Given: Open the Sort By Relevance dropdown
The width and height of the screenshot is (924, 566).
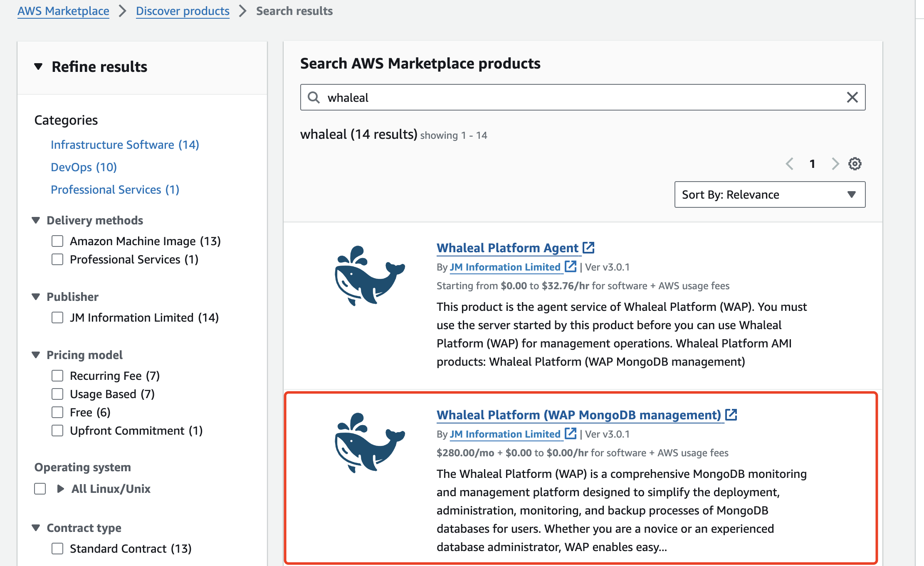Looking at the screenshot, I should click(769, 194).
